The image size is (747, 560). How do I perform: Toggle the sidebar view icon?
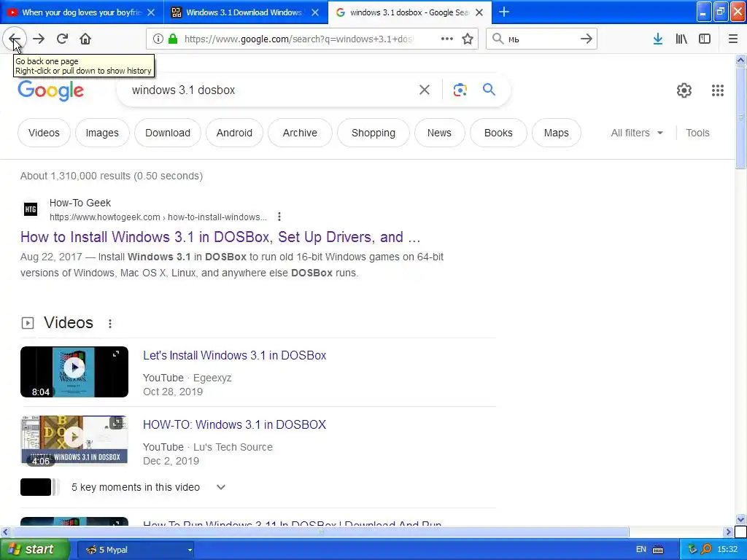pyautogui.click(x=705, y=39)
